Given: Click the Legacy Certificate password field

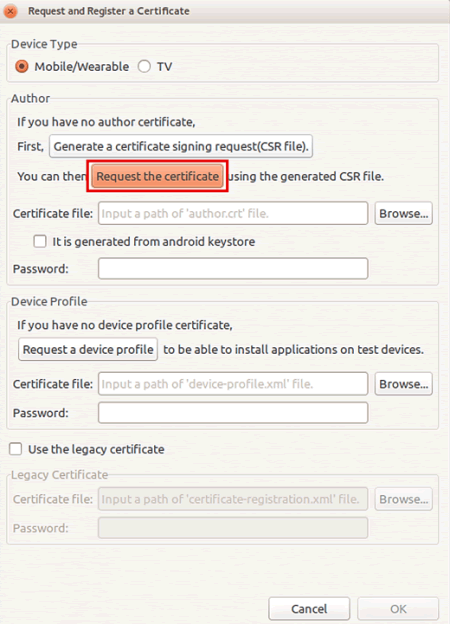Looking at the screenshot, I should tap(233, 528).
